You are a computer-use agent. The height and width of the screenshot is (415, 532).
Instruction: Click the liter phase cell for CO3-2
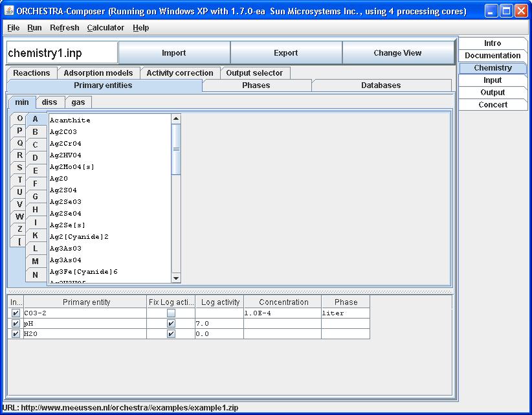click(x=346, y=313)
